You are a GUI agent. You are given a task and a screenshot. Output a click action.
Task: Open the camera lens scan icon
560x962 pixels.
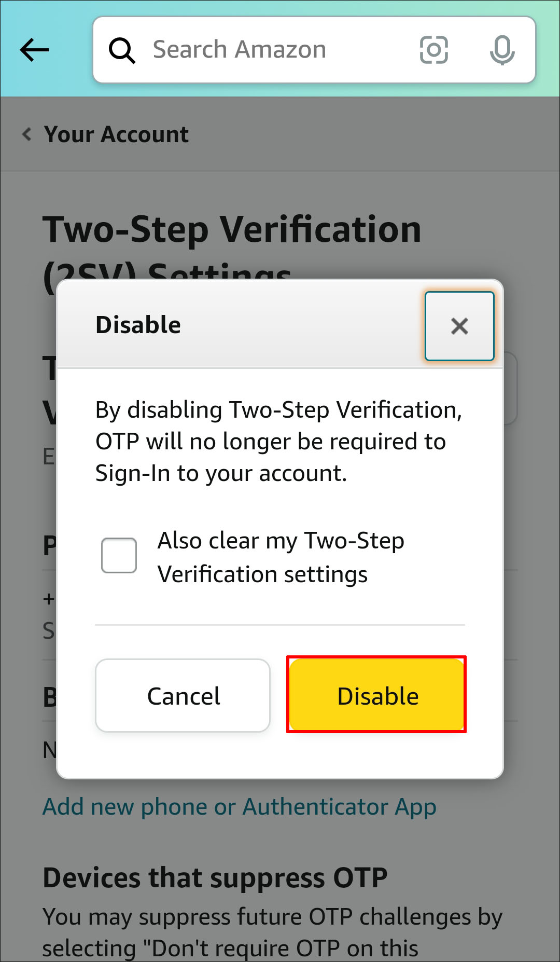(x=433, y=50)
